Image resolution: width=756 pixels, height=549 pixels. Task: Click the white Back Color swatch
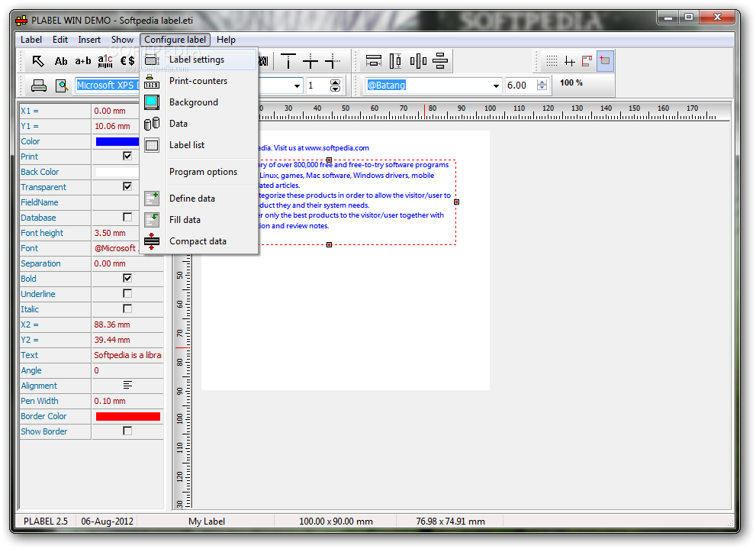pos(117,172)
